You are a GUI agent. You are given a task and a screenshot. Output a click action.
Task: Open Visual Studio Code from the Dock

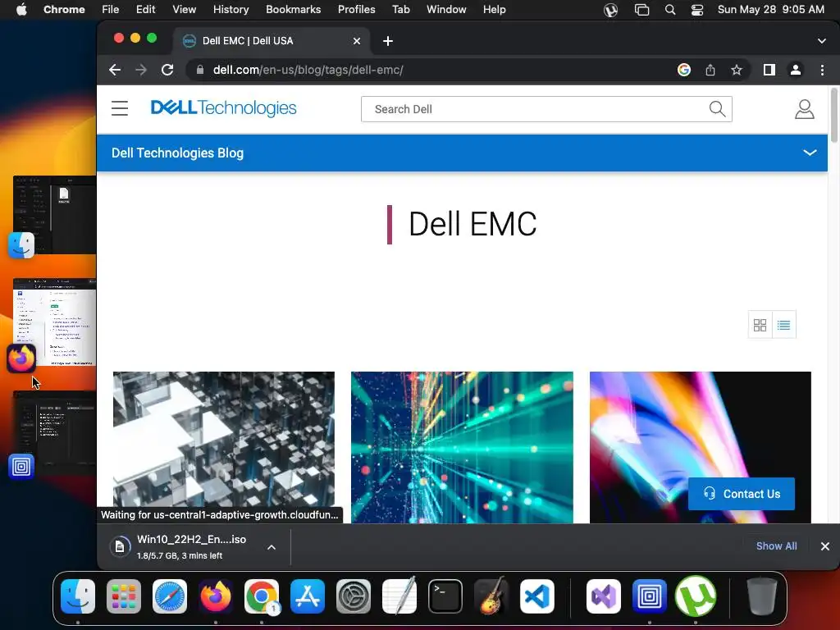(537, 596)
